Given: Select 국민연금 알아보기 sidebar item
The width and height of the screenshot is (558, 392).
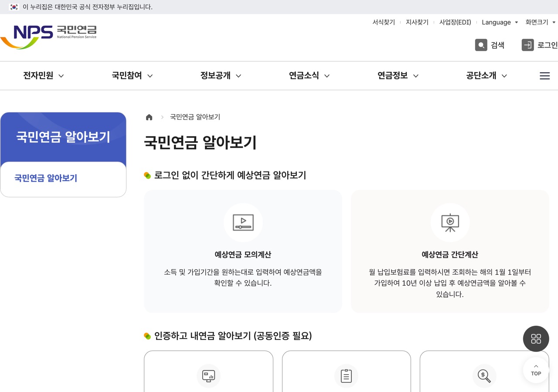Looking at the screenshot, I should pos(46,178).
